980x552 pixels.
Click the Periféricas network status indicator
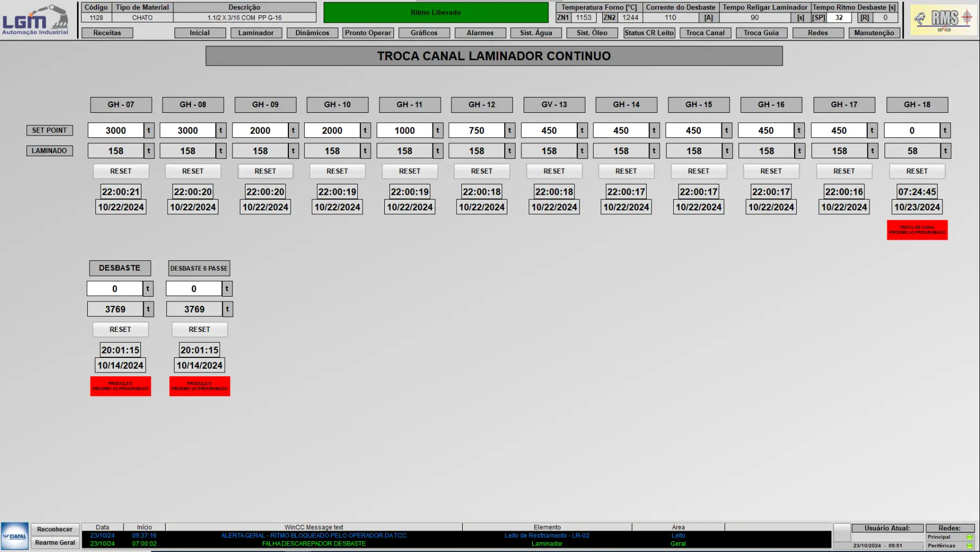(969, 545)
